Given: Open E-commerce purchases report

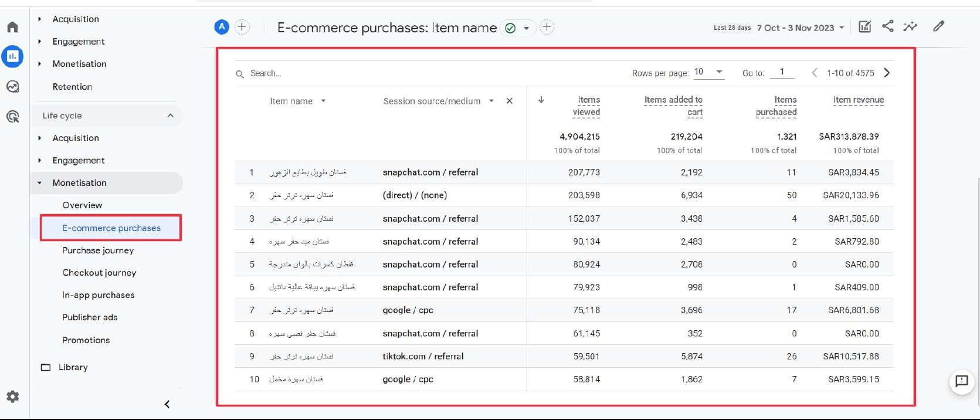Looking at the screenshot, I should click(x=111, y=228).
